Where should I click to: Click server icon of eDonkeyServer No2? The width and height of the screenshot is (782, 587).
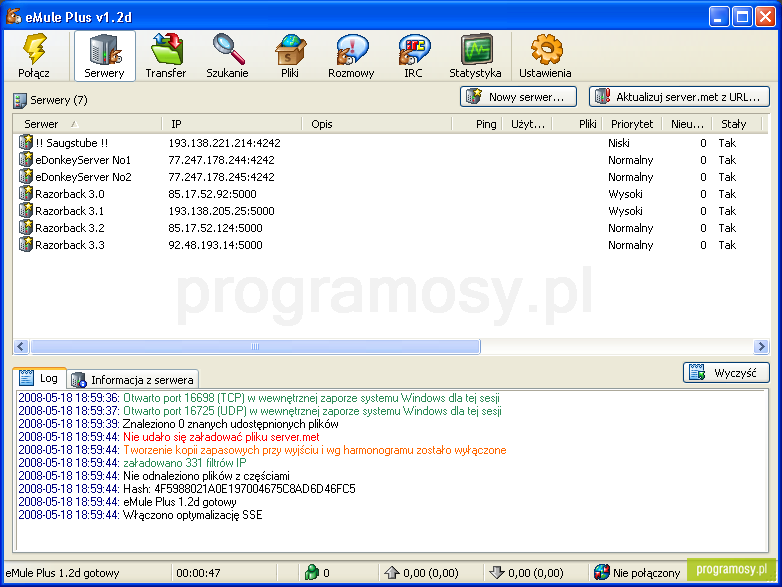(x=26, y=177)
